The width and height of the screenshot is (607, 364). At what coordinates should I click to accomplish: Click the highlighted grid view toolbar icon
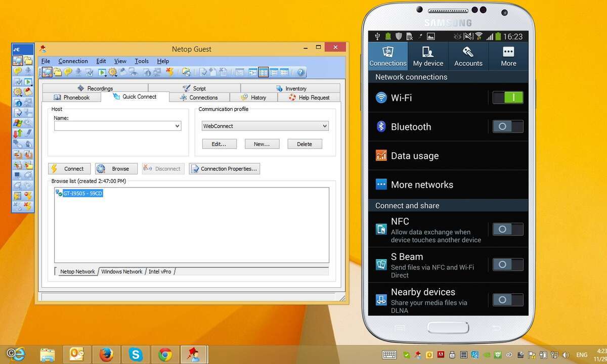pyautogui.click(x=263, y=72)
